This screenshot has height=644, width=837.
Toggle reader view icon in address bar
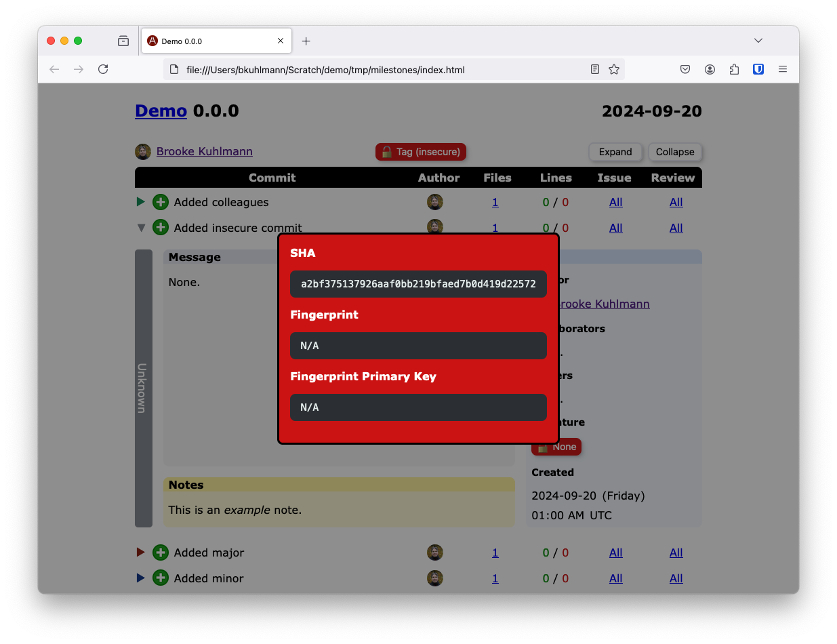pyautogui.click(x=595, y=69)
